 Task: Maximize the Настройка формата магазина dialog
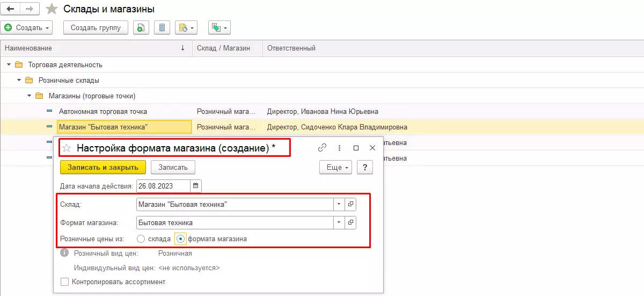point(356,148)
